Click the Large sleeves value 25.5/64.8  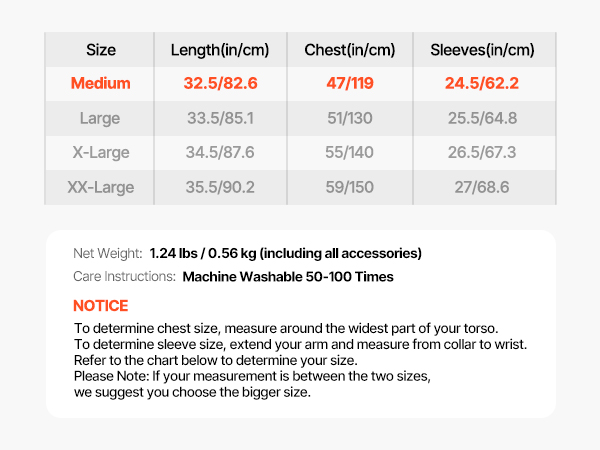pyautogui.click(x=482, y=118)
